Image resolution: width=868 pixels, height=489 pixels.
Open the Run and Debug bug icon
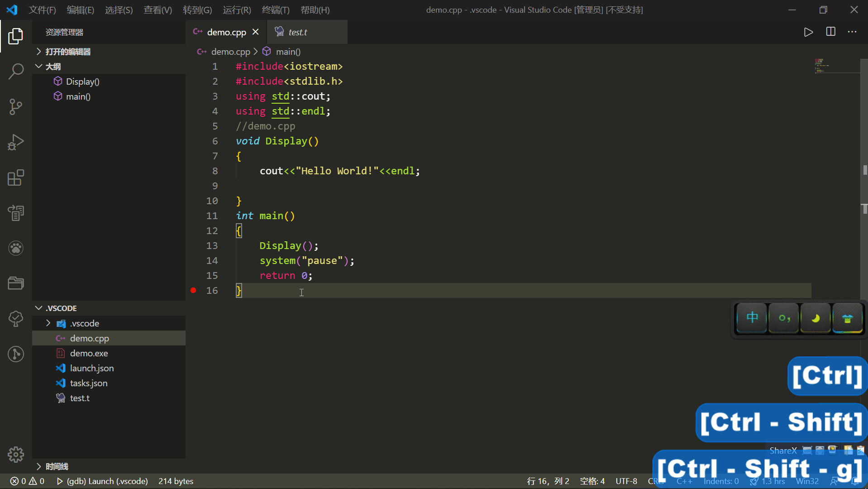coord(16,142)
